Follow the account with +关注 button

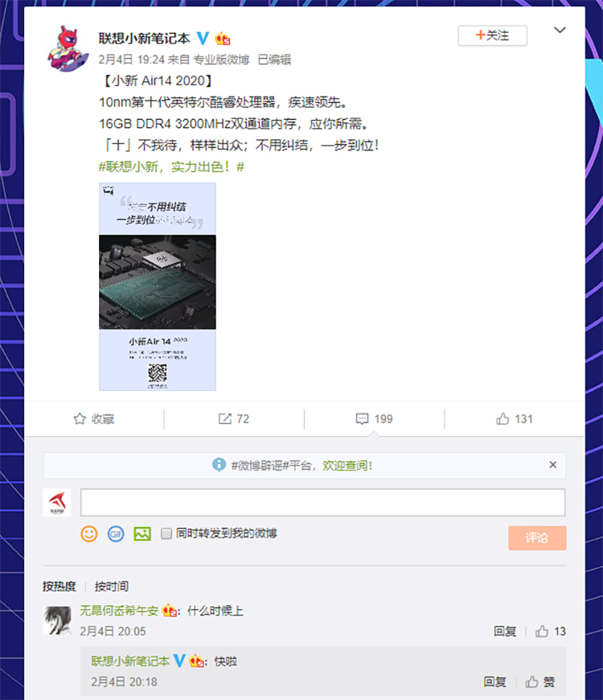(492, 35)
